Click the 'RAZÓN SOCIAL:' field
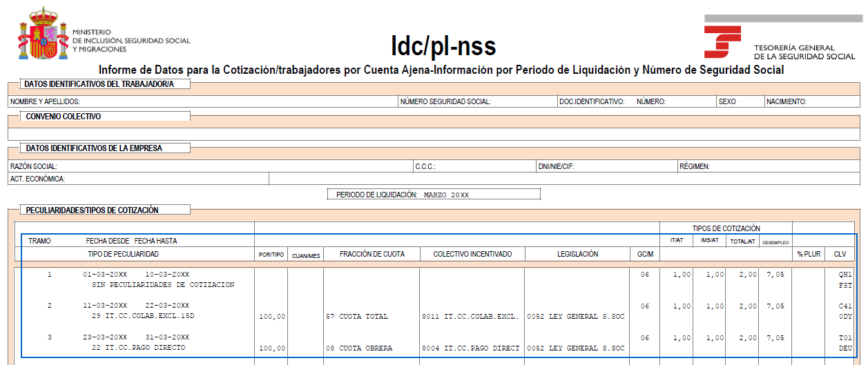868x365 pixels. click(x=211, y=166)
